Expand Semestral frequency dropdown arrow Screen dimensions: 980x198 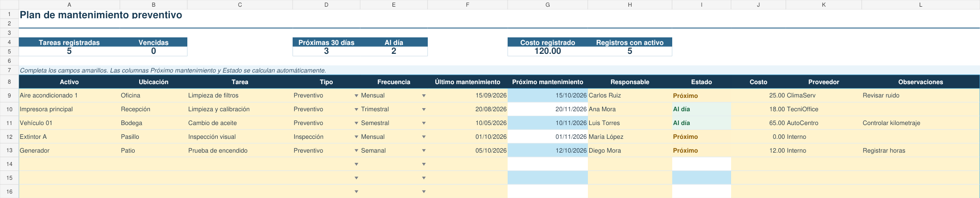tap(424, 123)
